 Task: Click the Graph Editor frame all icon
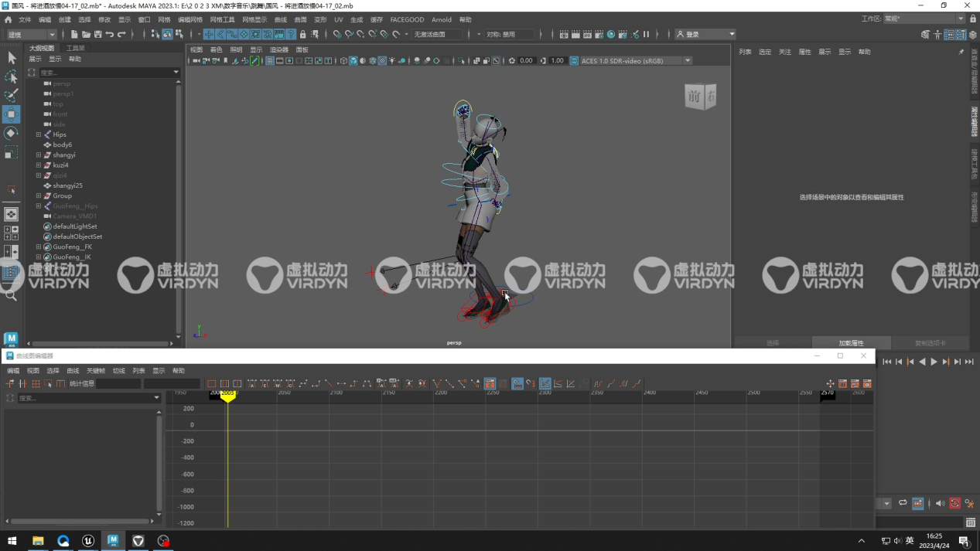(x=212, y=383)
